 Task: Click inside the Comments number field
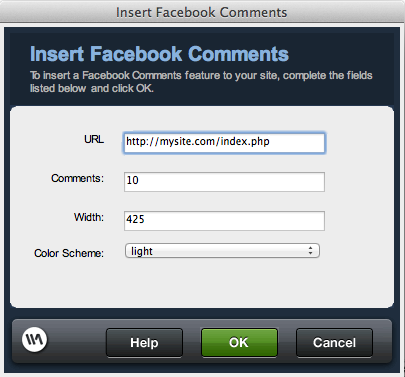point(224,182)
